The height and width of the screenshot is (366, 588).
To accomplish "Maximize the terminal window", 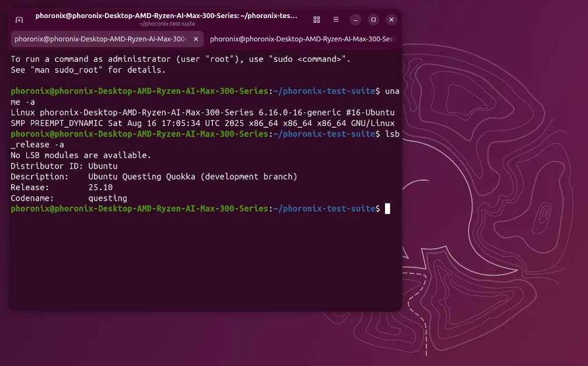I will click(373, 19).
